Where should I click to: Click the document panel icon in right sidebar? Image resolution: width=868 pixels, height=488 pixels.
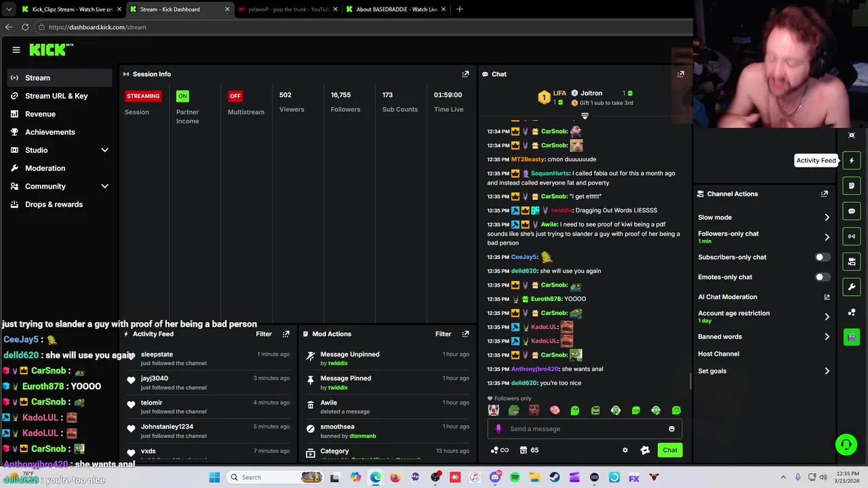coord(852,186)
